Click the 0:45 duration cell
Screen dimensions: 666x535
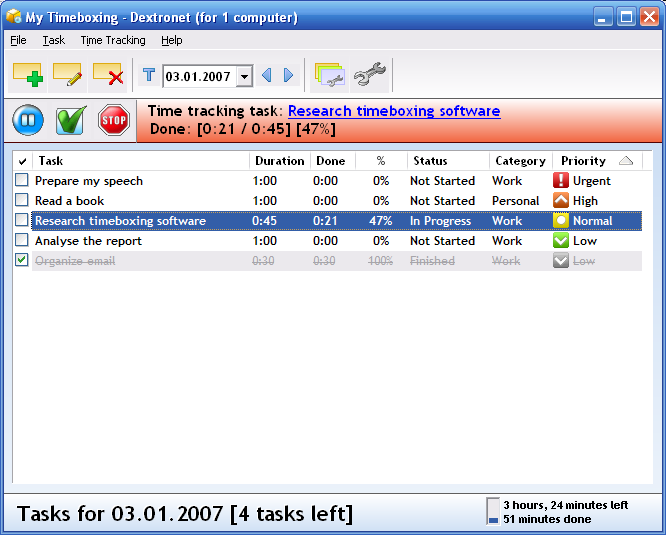coord(264,221)
